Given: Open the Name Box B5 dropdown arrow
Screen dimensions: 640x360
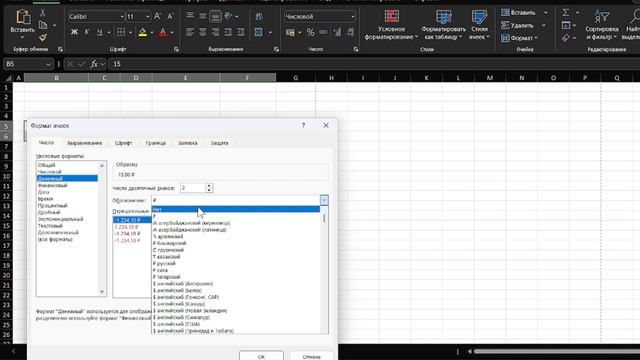Looking at the screenshot, I should (x=48, y=64).
